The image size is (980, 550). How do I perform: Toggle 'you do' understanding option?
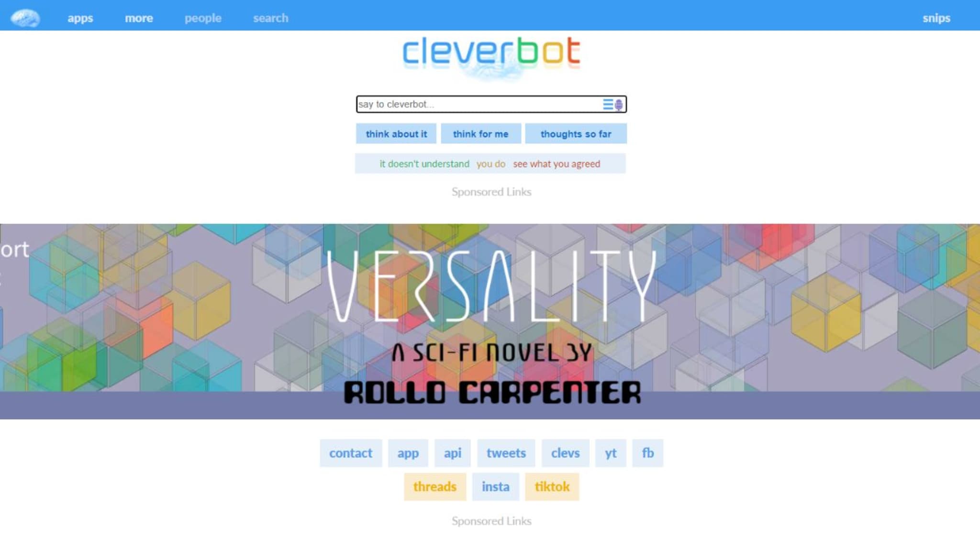coord(490,164)
